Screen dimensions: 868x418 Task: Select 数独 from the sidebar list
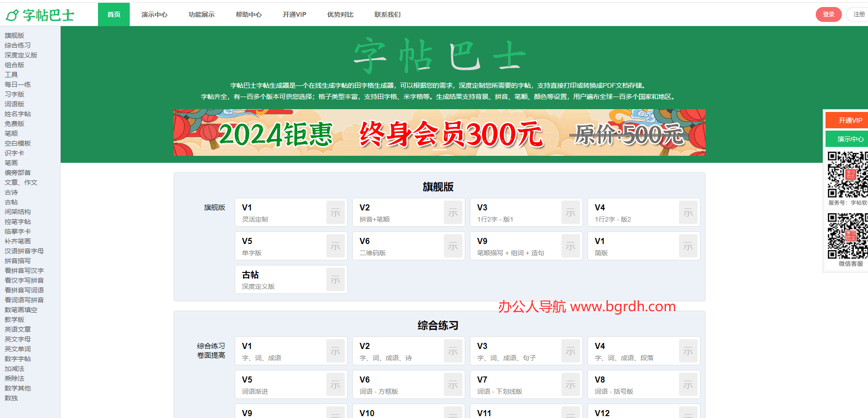(11, 398)
